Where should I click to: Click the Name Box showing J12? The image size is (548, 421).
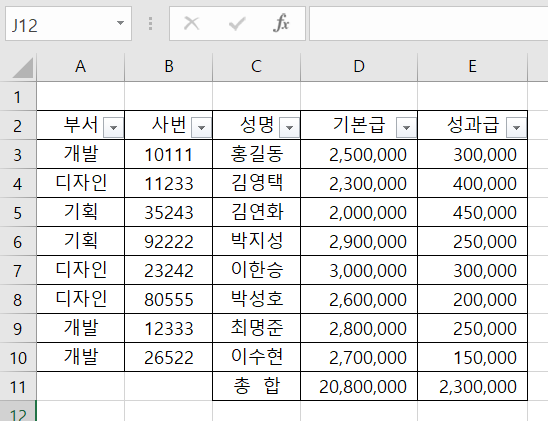click(x=68, y=23)
